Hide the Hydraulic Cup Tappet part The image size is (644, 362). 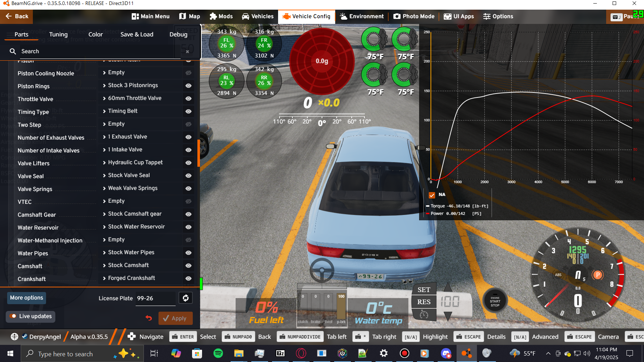tap(188, 163)
